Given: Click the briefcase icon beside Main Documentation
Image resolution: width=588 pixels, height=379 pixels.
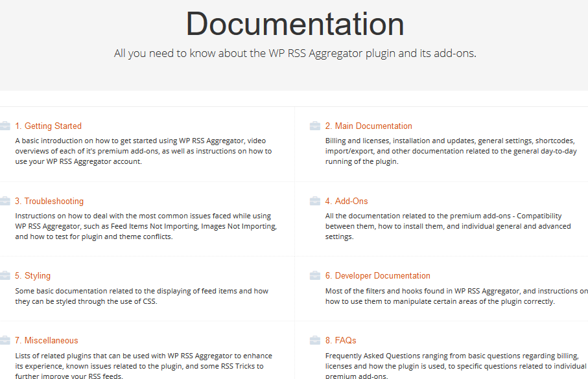Looking at the screenshot, I should 315,126.
